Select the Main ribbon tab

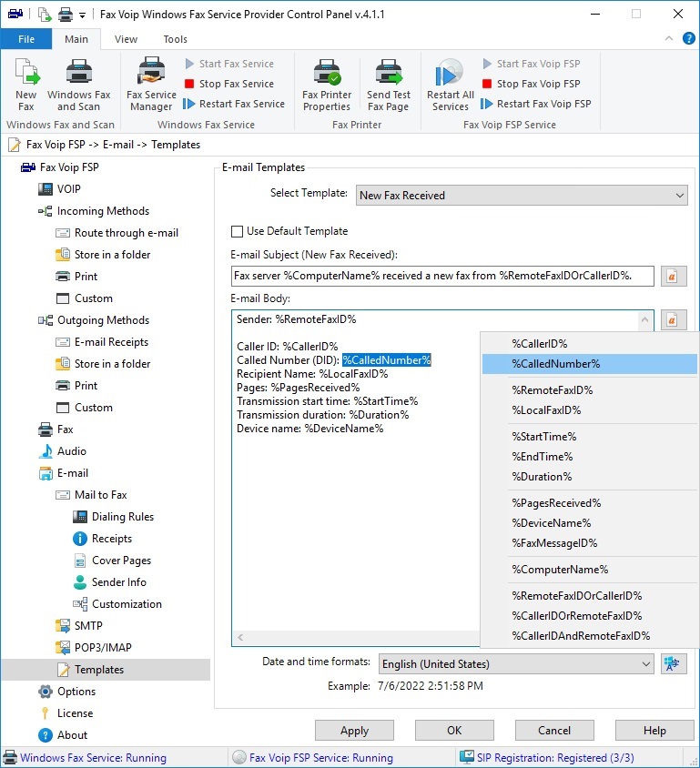(x=76, y=39)
